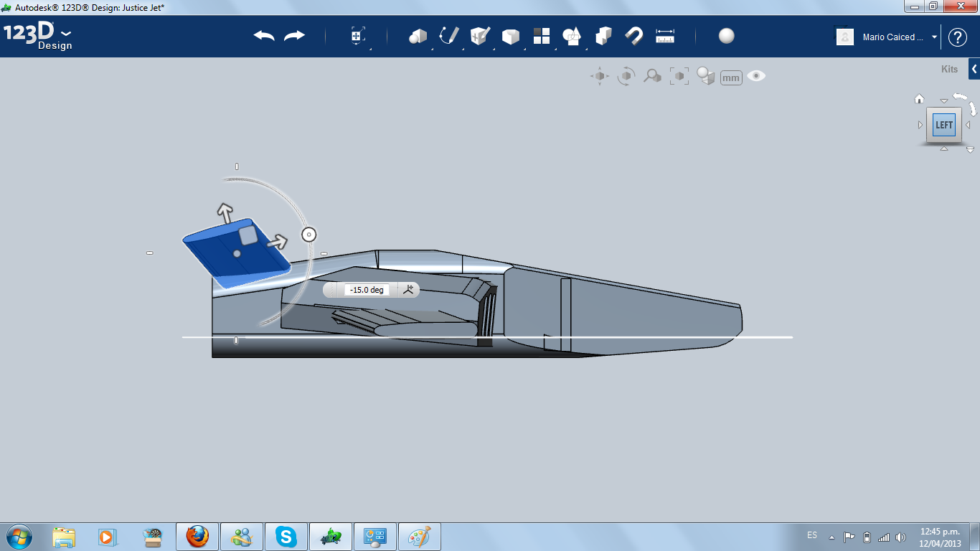Switch to Firefox in the taskbar
Viewport: 980px width, 551px height.
197,537
